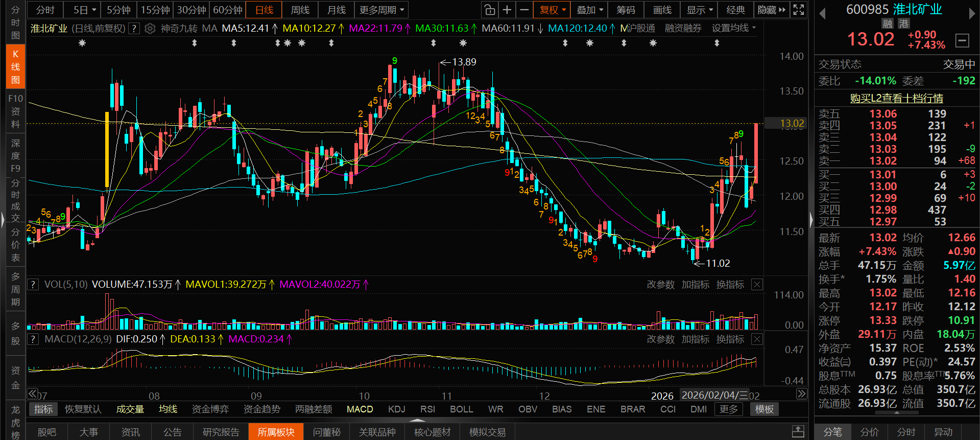Screen dimensions: 980x440
Task: Click 购买L2查看十档行情 link
Action: pos(896,98)
